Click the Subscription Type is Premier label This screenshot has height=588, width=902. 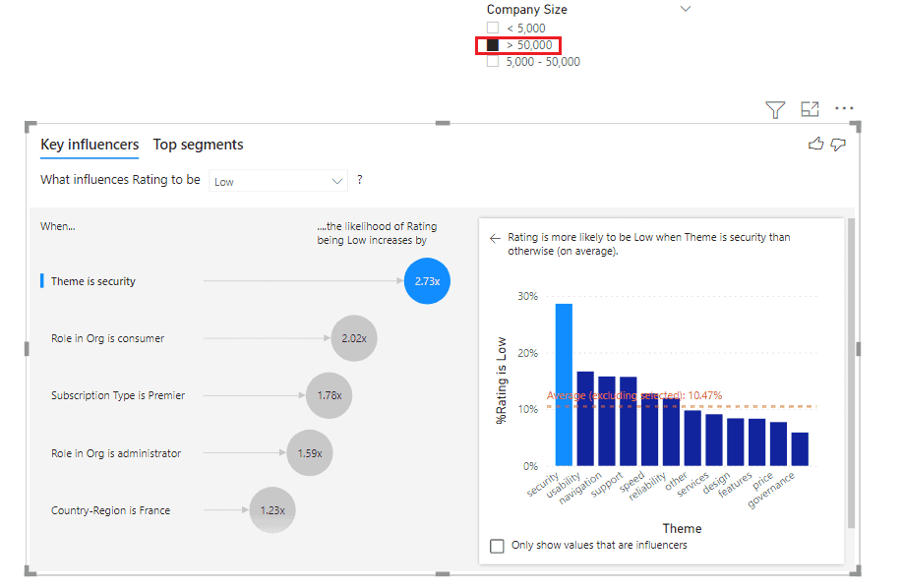[x=118, y=395]
